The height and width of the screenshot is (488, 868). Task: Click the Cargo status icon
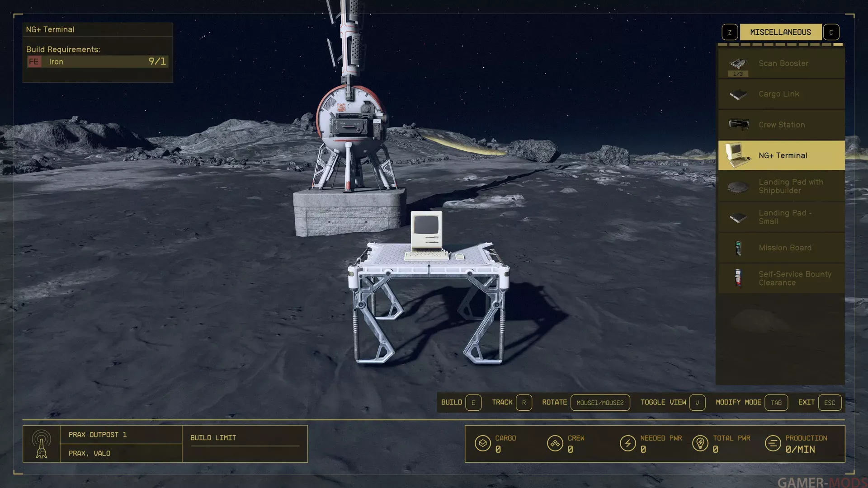click(482, 444)
